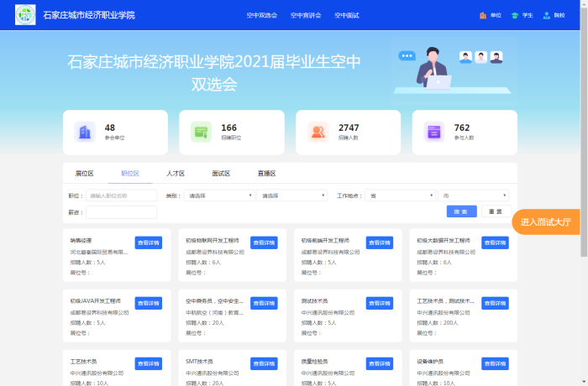View details for 初级大数据开发工程师
Viewport: 588px width, 386px height.
click(x=495, y=243)
